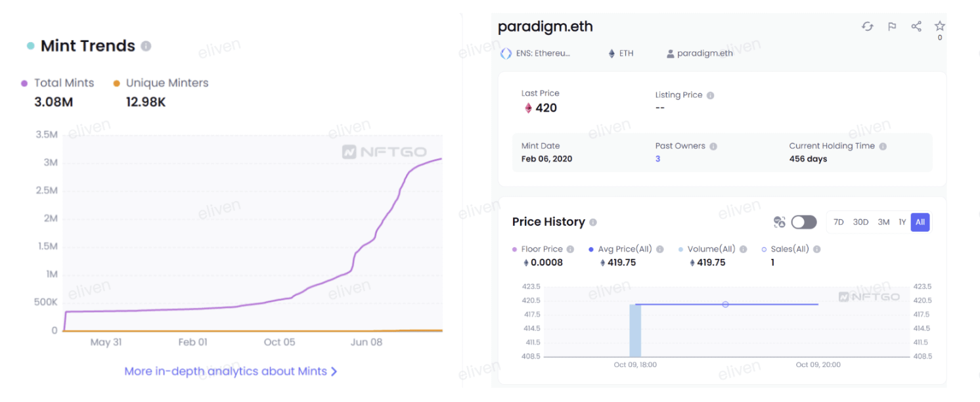Toggle Total Mints series in legend

[58, 83]
